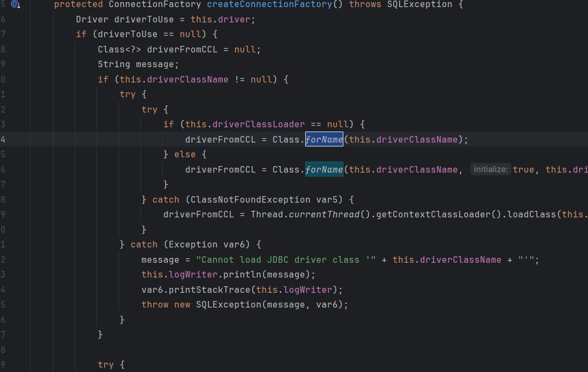Click the getContextClassLoader method call
Viewport: 588px width, 372px height.
428,214
